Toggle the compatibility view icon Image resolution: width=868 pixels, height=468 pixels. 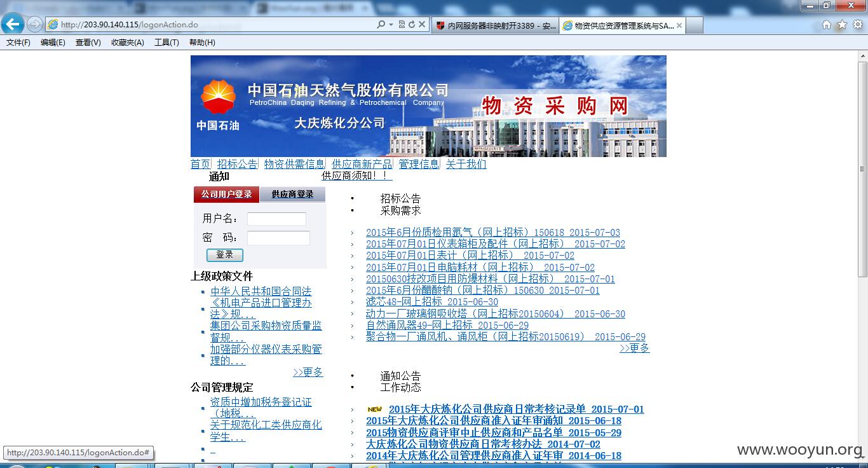coord(402,24)
